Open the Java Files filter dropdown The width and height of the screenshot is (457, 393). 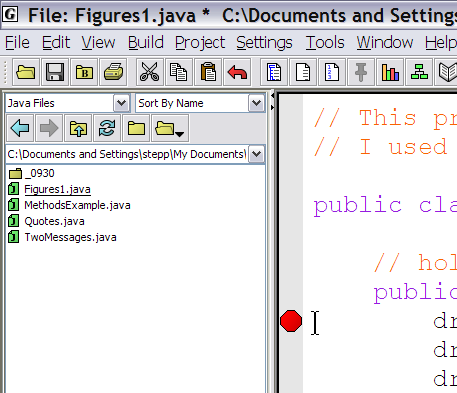click(121, 103)
